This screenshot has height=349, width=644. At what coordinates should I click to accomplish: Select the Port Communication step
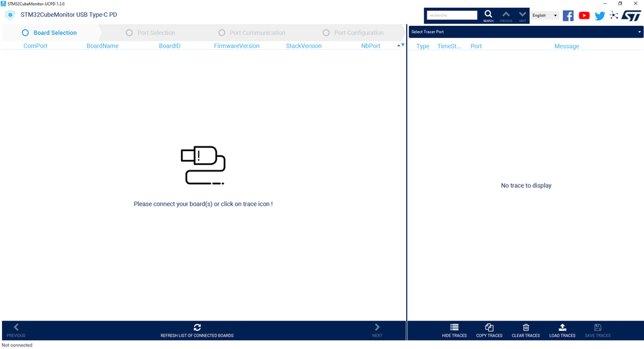pos(252,33)
